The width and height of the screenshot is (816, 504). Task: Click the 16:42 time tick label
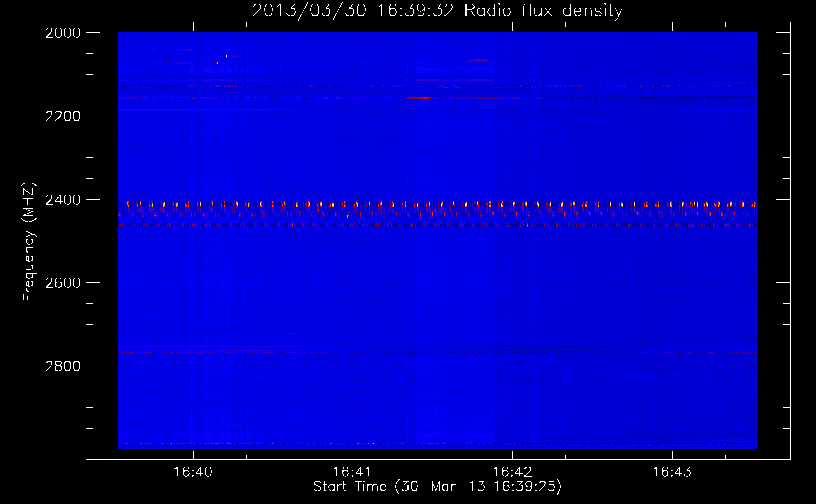click(x=512, y=472)
